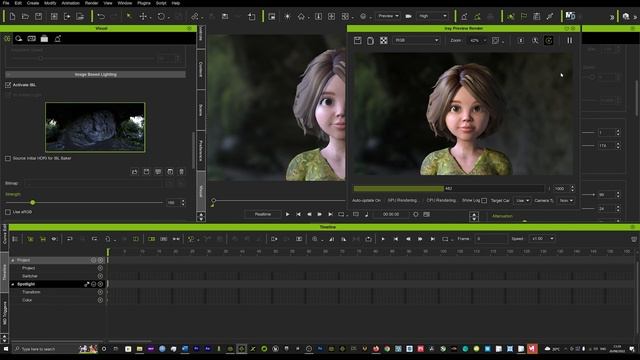Screen dimensions: 640x360
Task: Toggle the Activate IBL checkbox
Action: 8,85
